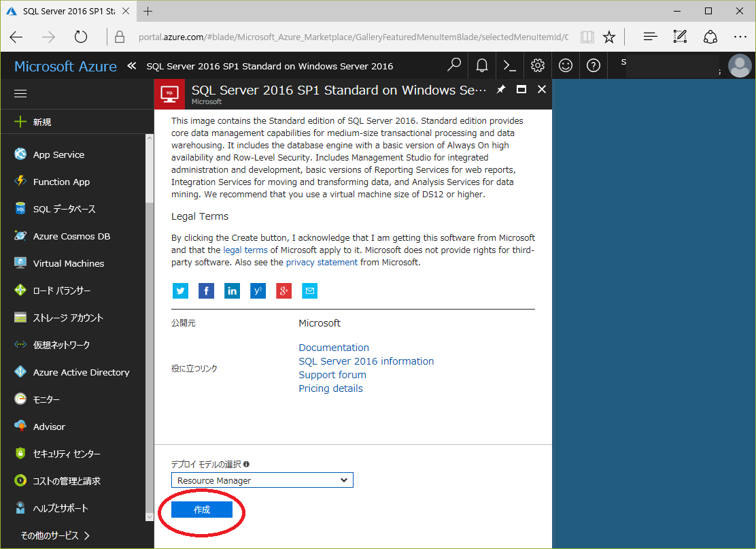Viewport: 756px width, 549px height.
Task: Open the Advisor icon
Action: tap(20, 426)
